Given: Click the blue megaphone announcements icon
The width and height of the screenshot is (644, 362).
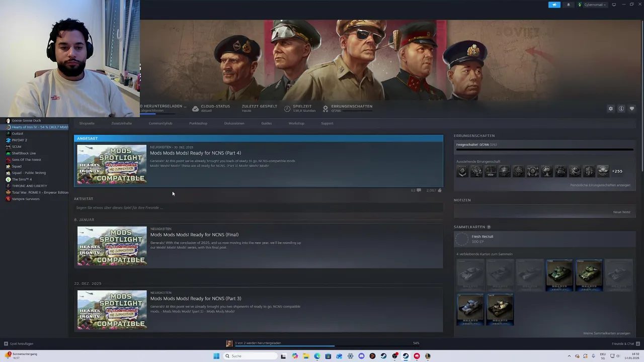Looking at the screenshot, I should tap(554, 5).
